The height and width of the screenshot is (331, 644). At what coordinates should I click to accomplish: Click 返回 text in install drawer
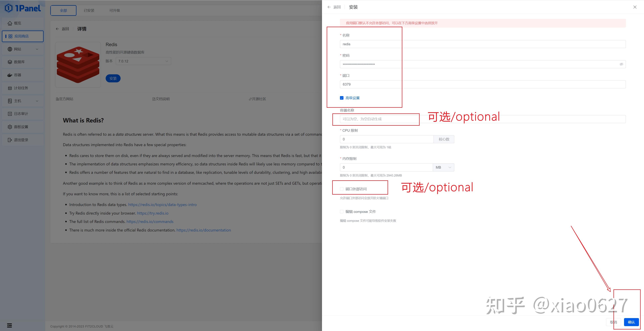pyautogui.click(x=337, y=7)
